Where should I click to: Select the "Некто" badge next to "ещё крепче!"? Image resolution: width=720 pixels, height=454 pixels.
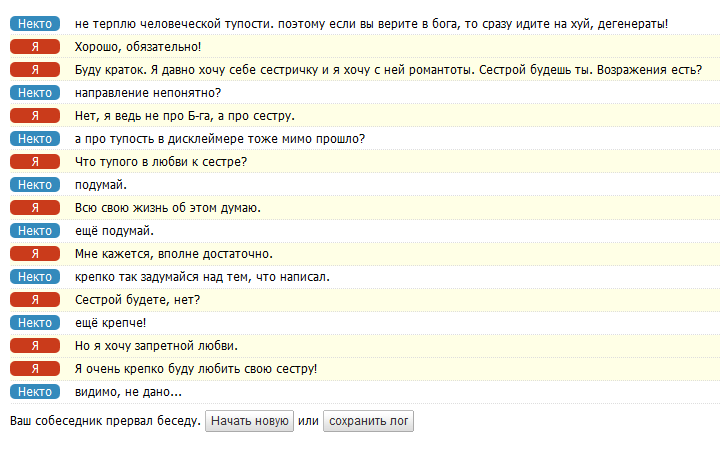click(35, 323)
